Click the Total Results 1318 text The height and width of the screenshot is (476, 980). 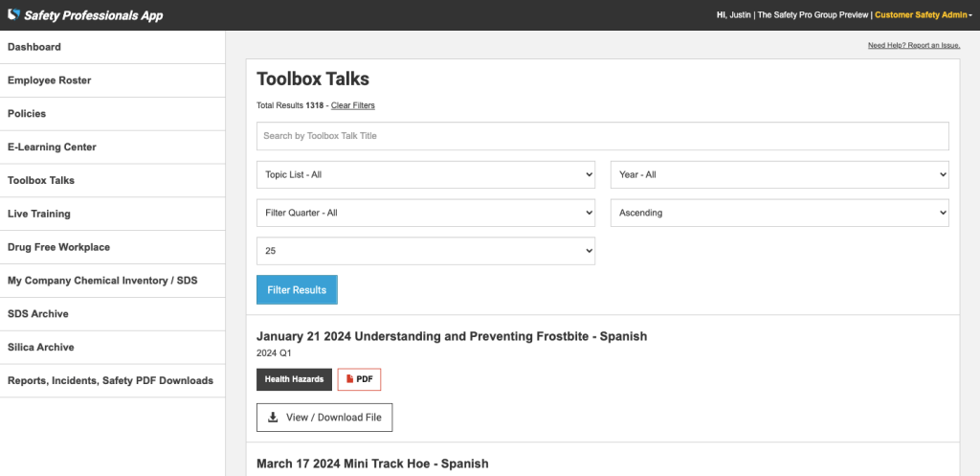coord(290,105)
